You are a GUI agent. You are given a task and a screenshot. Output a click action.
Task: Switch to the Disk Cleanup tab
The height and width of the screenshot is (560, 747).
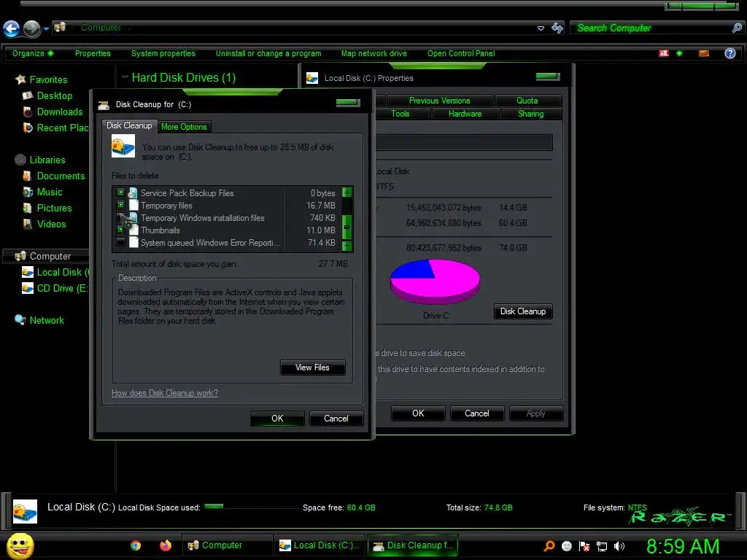point(129,125)
